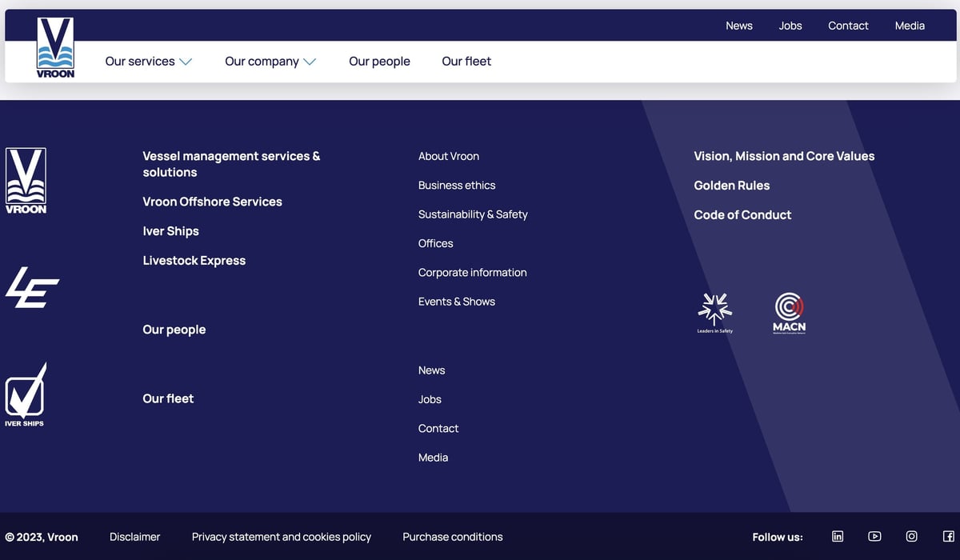Expand the Our company chevron
Image resolution: width=960 pixels, height=560 pixels.
[x=310, y=62]
